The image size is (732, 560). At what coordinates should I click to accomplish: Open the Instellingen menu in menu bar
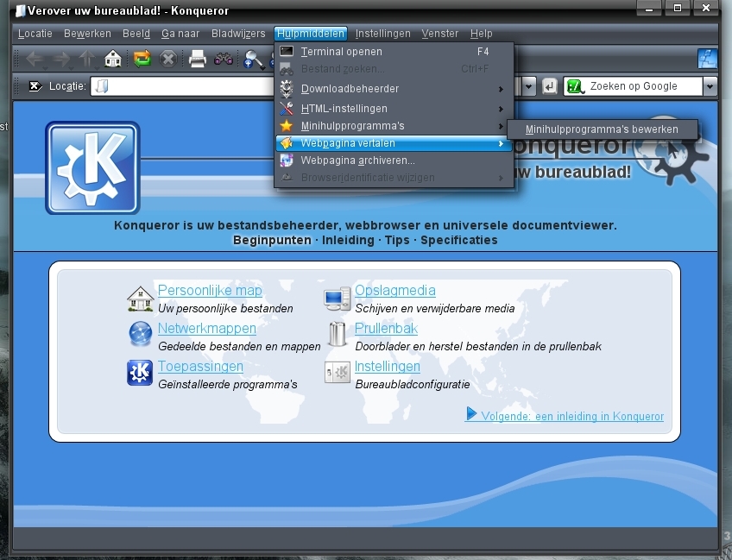click(x=382, y=34)
